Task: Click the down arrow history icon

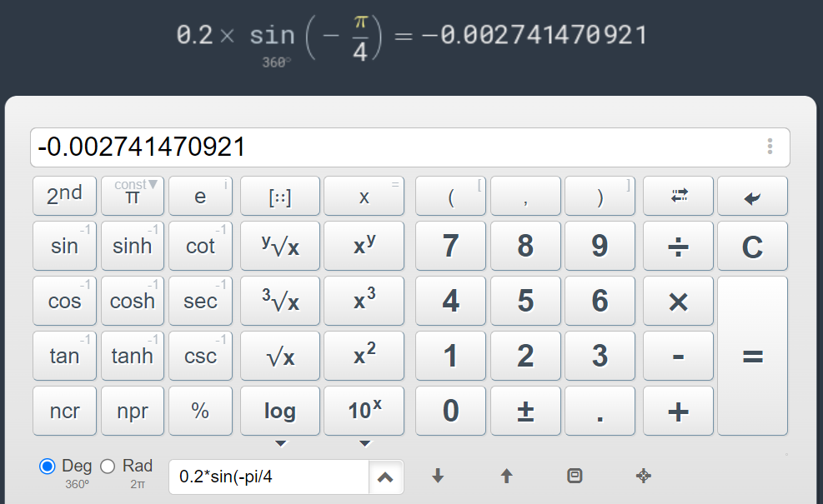Action: pyautogui.click(x=438, y=477)
